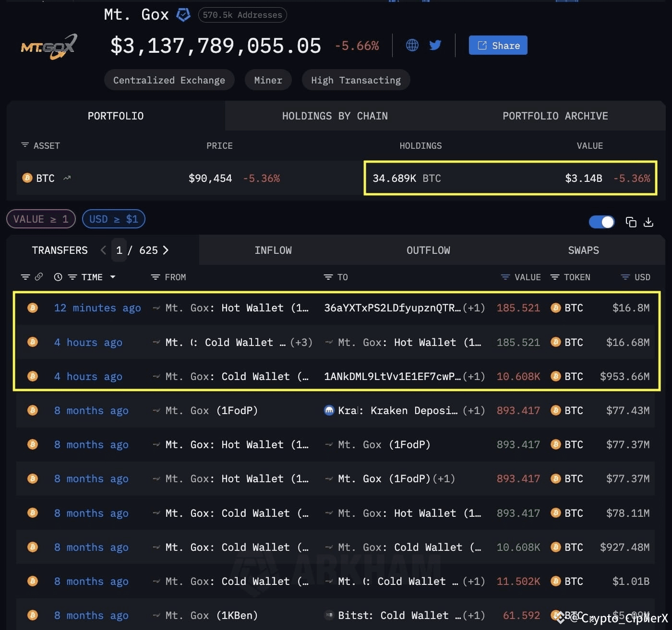Open the '12 minutes ago' transfer link
This screenshot has height=630, width=672.
pyautogui.click(x=97, y=308)
